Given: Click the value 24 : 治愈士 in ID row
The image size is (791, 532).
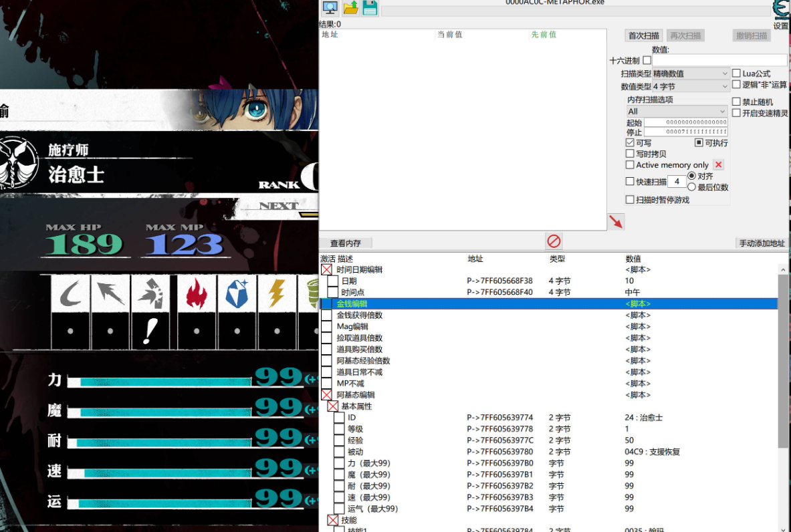Looking at the screenshot, I should [644, 418].
